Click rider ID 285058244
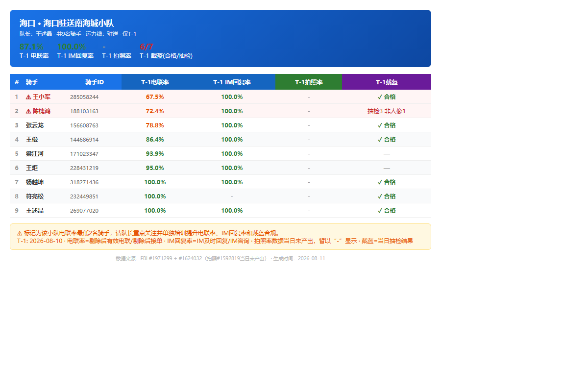Image resolution: width=588 pixels, height=392 pixels. click(x=84, y=97)
